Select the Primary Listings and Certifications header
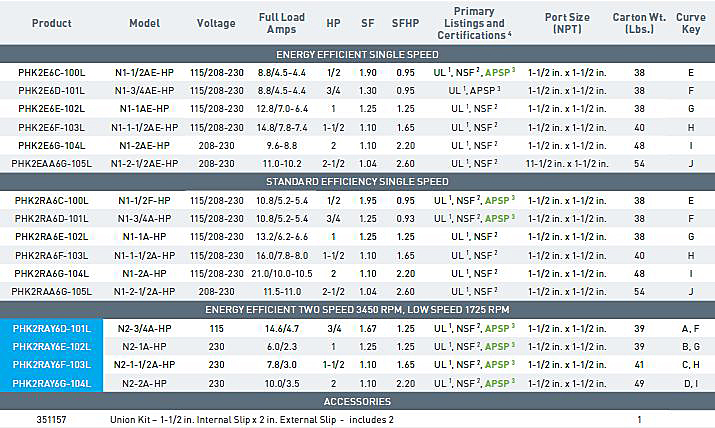This screenshot has height=428, width=715. (466, 23)
